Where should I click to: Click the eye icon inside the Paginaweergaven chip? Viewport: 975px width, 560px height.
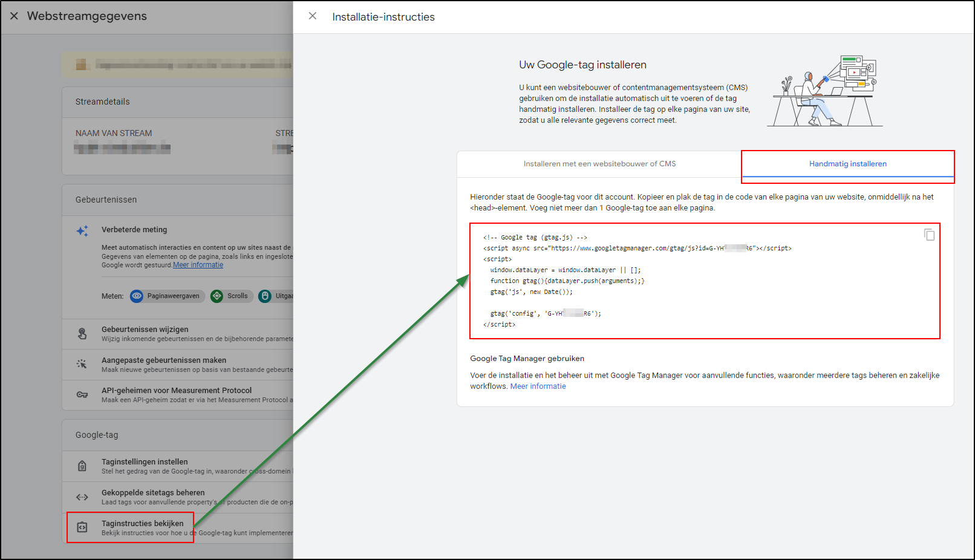point(136,296)
